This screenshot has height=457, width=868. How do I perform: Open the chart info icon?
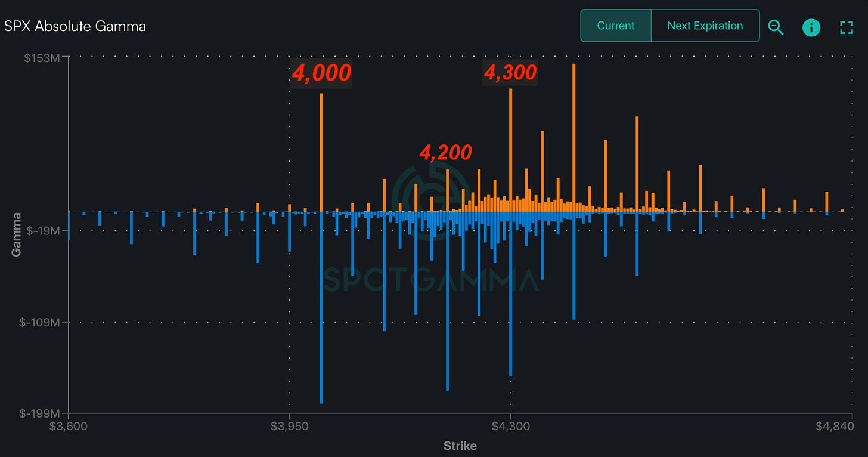[x=811, y=27]
